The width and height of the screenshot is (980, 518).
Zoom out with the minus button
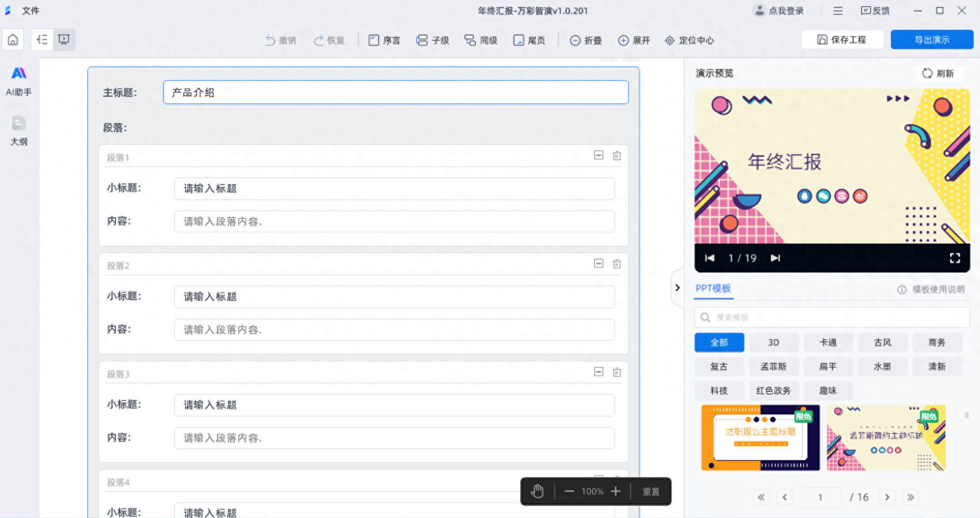coord(569,491)
